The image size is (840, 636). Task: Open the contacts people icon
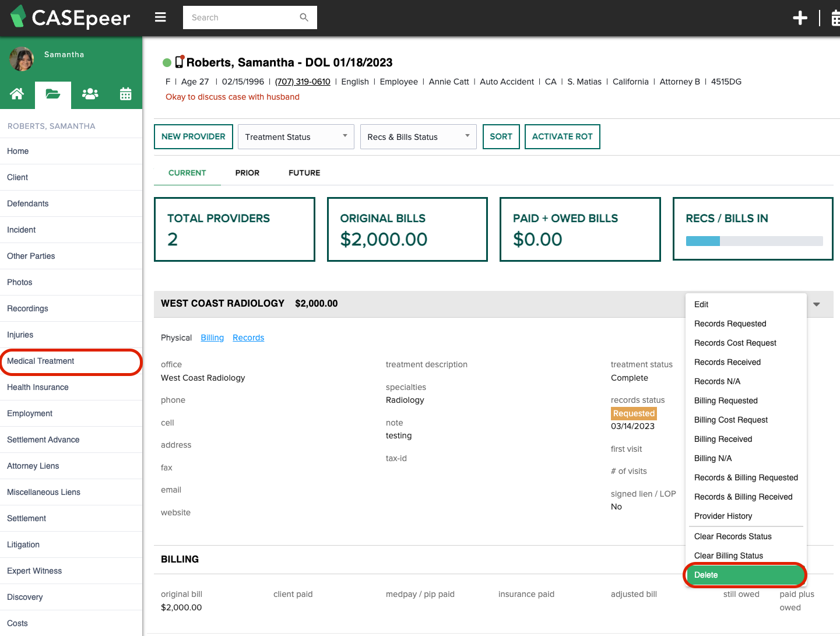[x=90, y=94]
